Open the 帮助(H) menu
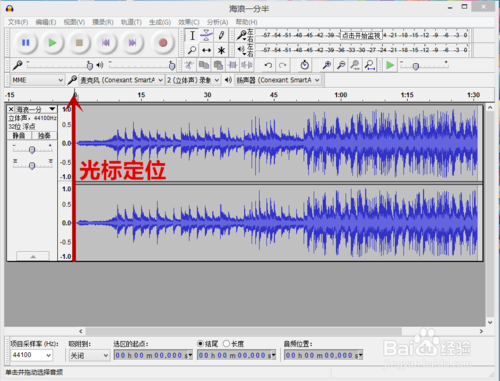500x381 pixels. click(246, 22)
